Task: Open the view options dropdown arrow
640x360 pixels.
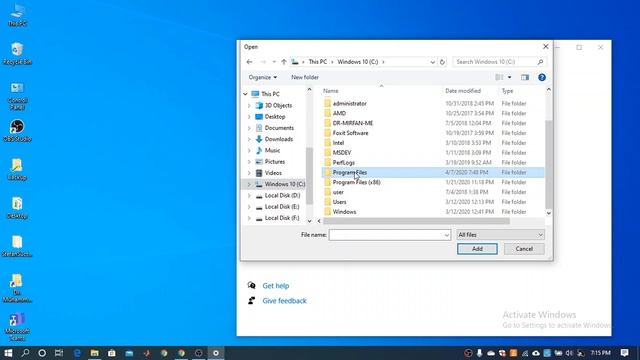Action: click(509, 77)
